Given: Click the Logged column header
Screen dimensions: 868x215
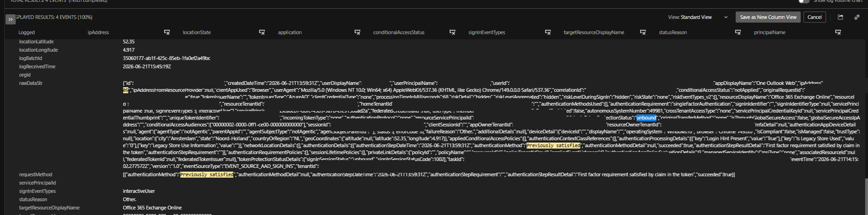Looking at the screenshot, I should (27, 32).
